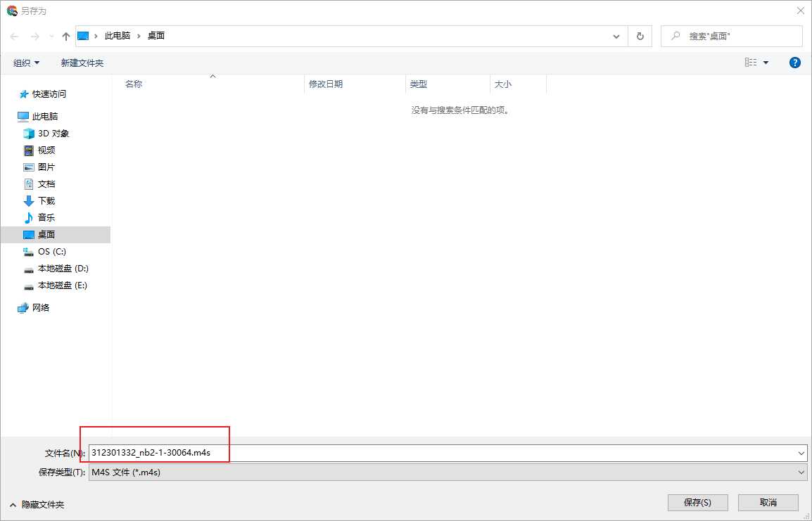Open 视频 folder in sidebar
Viewport: 812px width, 521px height.
(46, 150)
